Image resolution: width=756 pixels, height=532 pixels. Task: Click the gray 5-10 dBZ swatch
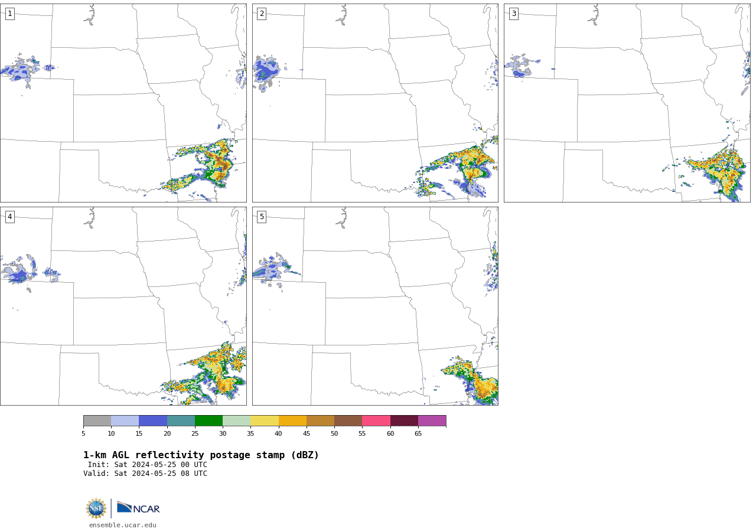click(97, 420)
